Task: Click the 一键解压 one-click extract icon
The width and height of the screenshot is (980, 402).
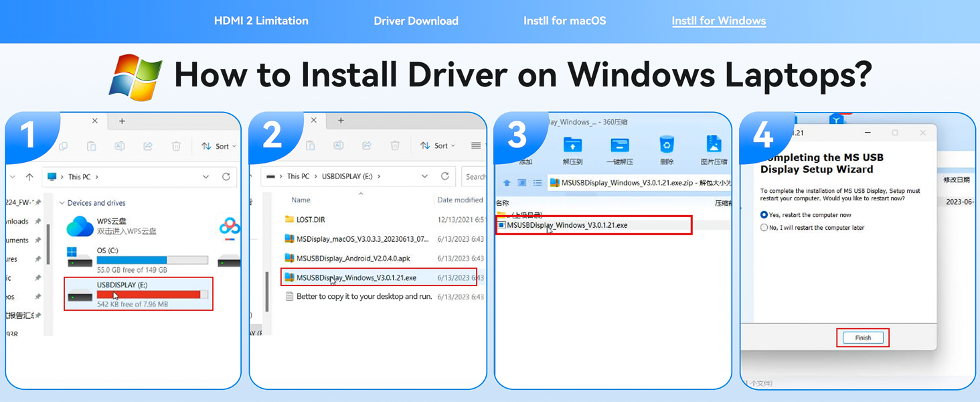Action: pyautogui.click(x=619, y=145)
